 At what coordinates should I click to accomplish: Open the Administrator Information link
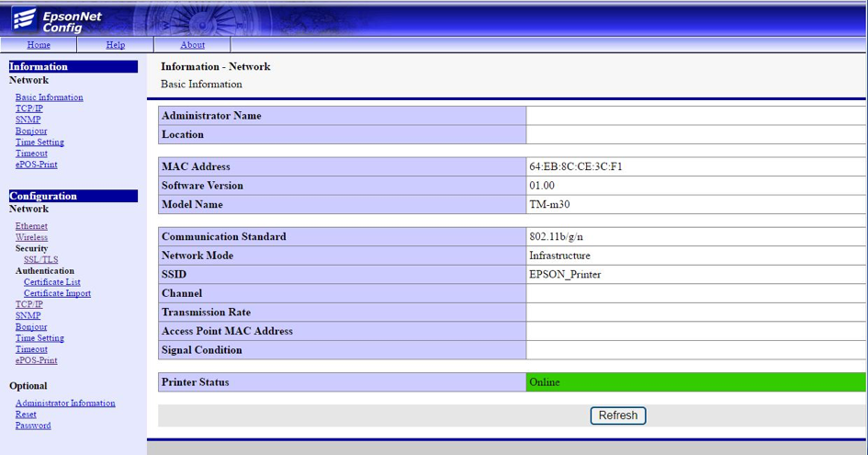pos(65,403)
